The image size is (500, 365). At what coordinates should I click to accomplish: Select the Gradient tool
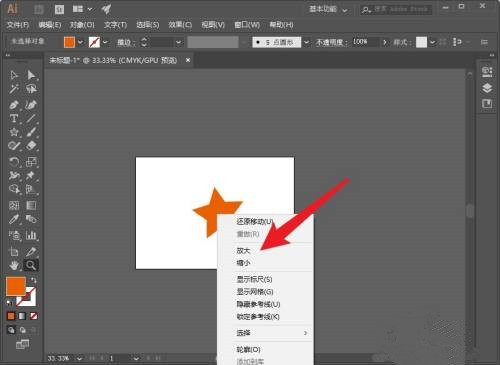[x=31, y=205]
